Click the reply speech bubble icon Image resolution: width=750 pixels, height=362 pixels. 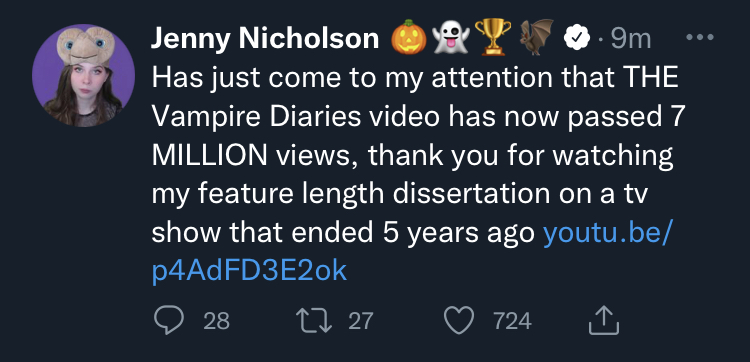[x=169, y=320]
